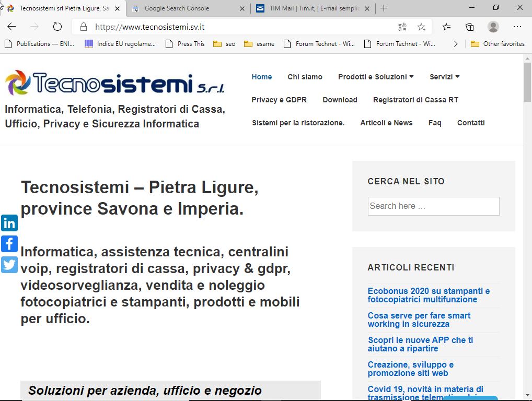Click the vertical page scrollbar thumb
The height and width of the screenshot is (401, 532).
527,82
